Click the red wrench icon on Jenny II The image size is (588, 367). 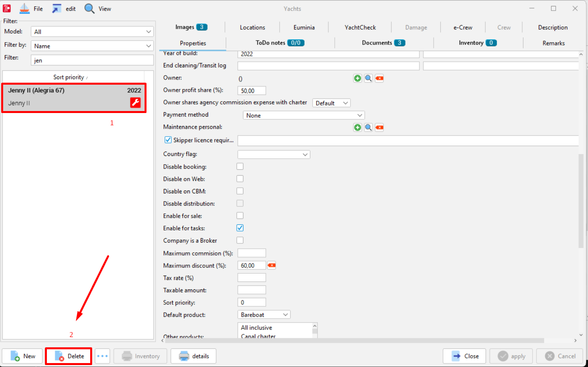[135, 103]
